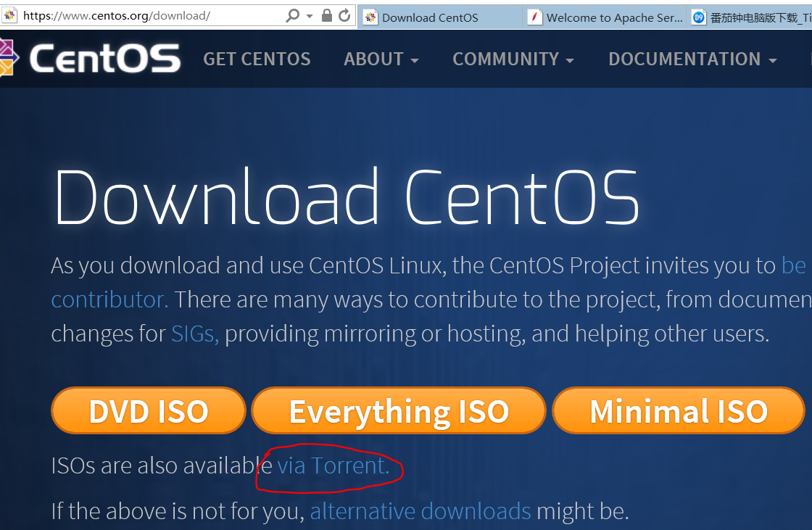
Task: Click the D9 favicon on the third tab
Action: (x=699, y=17)
